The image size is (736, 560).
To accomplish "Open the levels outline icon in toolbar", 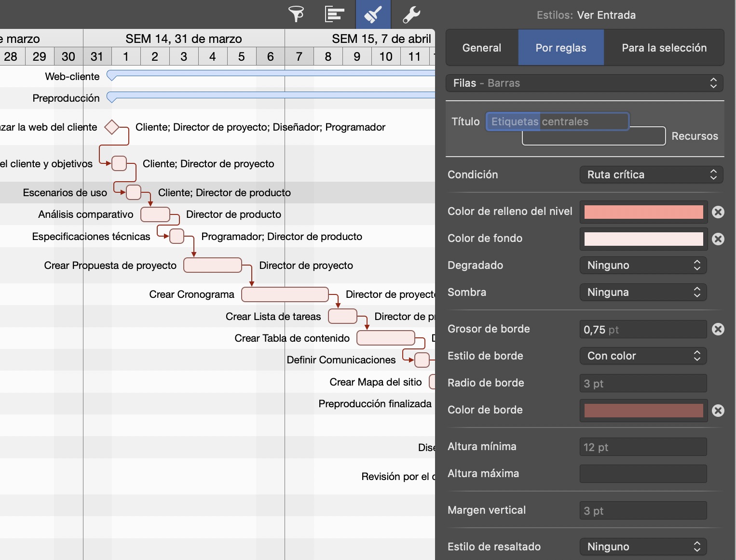I will tap(334, 14).
